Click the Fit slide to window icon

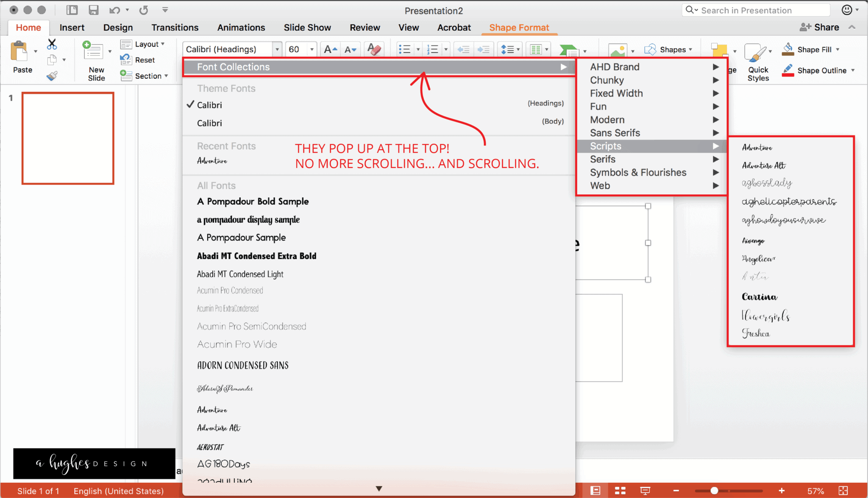[843, 490]
